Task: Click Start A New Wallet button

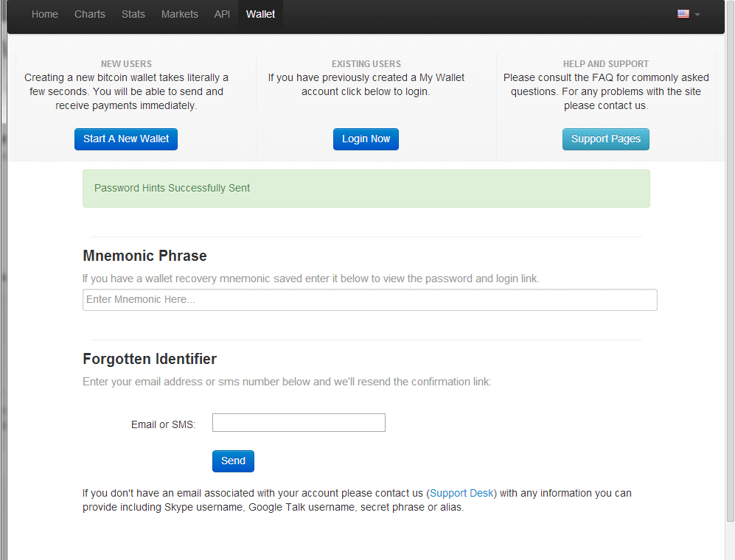Action: [126, 139]
